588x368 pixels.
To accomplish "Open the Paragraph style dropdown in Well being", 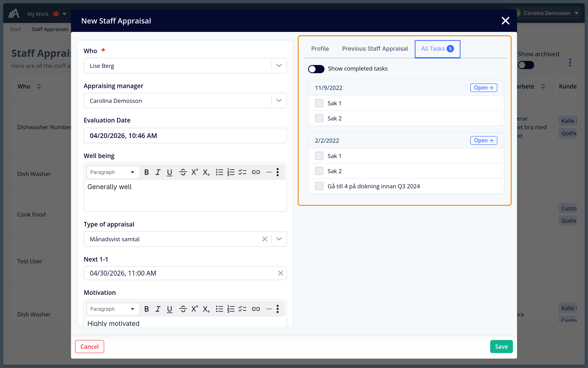I will pyautogui.click(x=112, y=172).
